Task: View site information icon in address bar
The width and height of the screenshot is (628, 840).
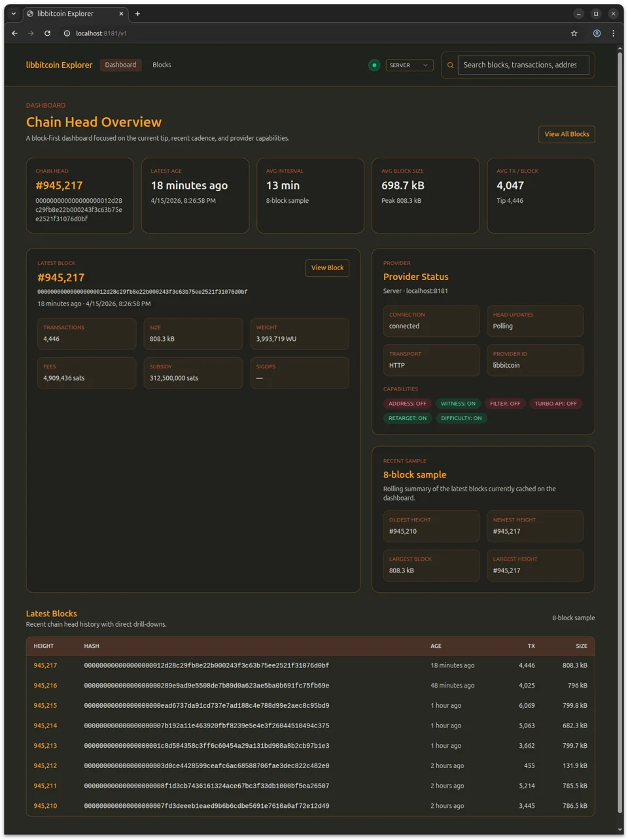Action: [67, 33]
